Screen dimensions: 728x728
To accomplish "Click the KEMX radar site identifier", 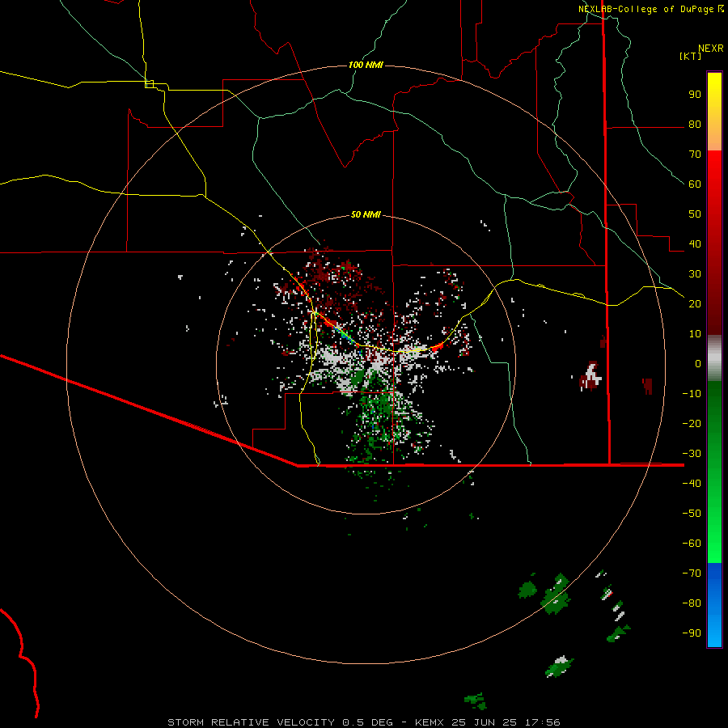I will tap(430, 722).
